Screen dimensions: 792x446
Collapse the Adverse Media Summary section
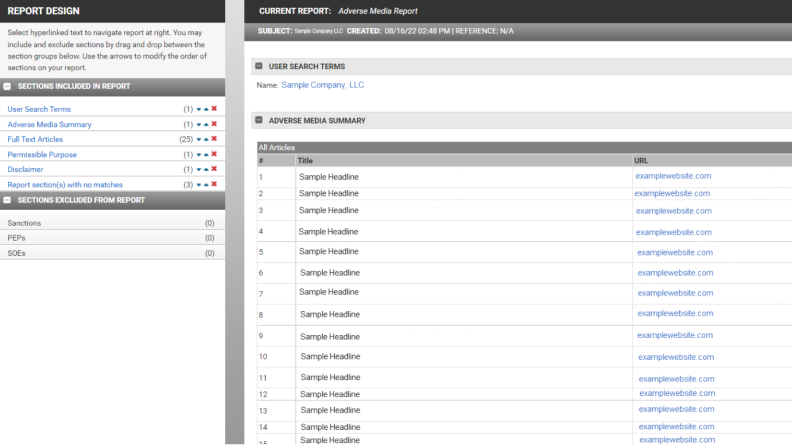click(259, 120)
